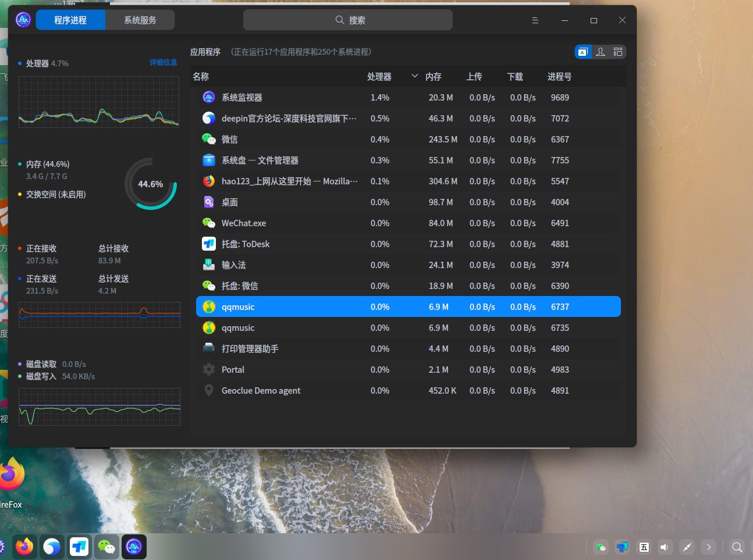Click the qqmusic icon in the PID 6737 row
This screenshot has width=753, height=560.
209,307
